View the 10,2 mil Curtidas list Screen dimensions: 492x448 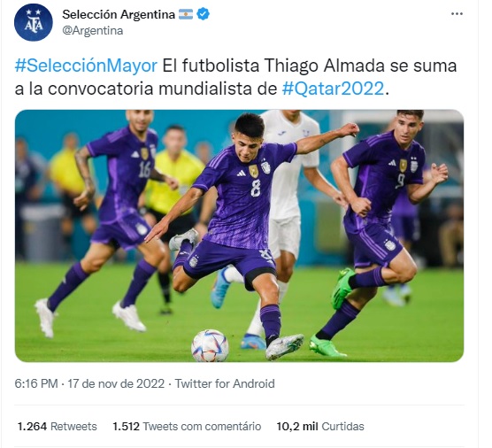point(320,427)
